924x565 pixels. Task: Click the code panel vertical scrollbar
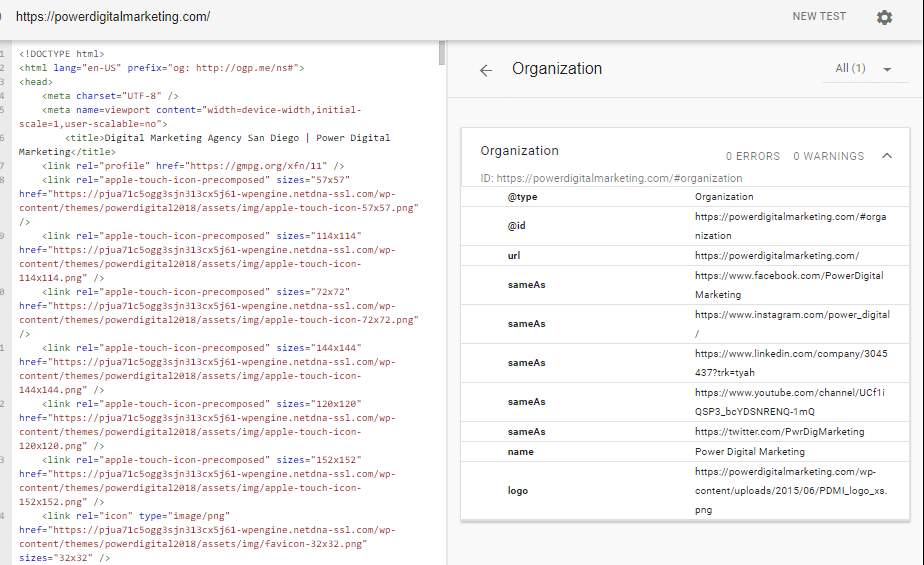tap(441, 53)
